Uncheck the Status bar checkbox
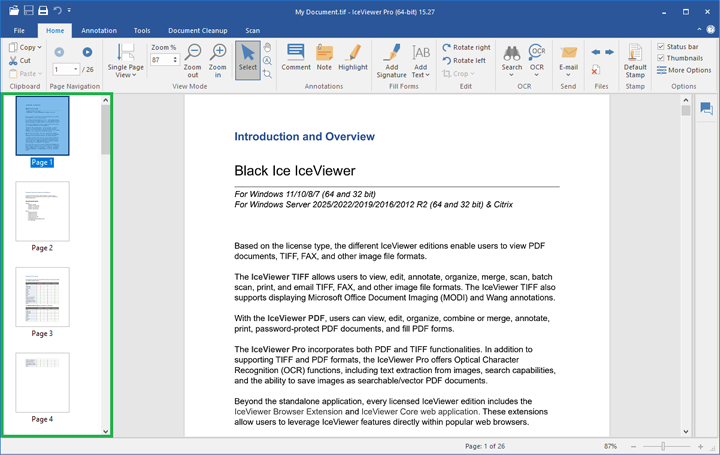Screen dimensions: 720x455 coord(661,46)
